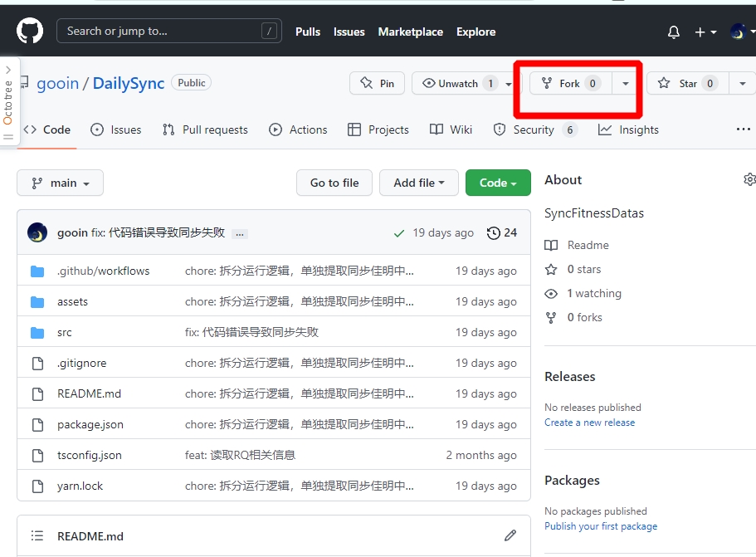Open the Wiki tab

pyautogui.click(x=451, y=129)
